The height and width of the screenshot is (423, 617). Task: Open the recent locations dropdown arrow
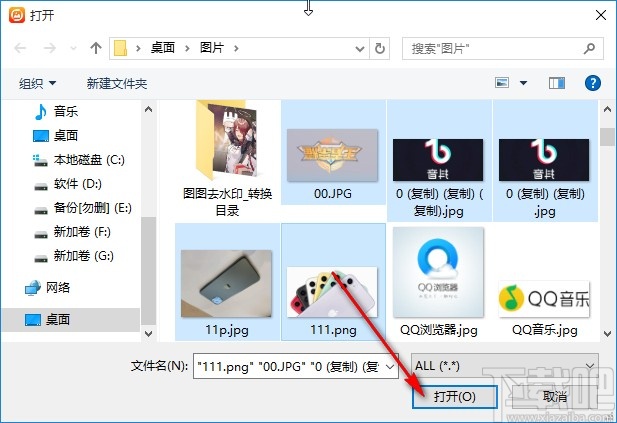pyautogui.click(x=73, y=49)
